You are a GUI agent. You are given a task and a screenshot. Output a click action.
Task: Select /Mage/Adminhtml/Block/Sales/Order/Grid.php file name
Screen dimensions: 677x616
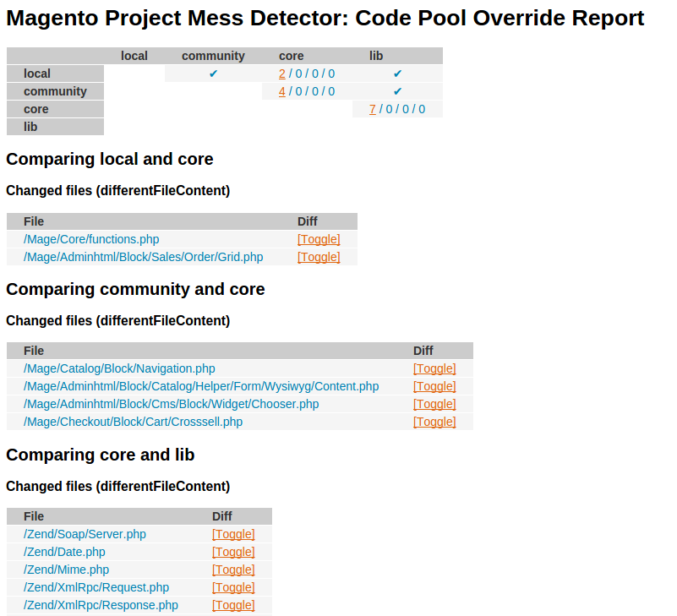[x=144, y=257]
